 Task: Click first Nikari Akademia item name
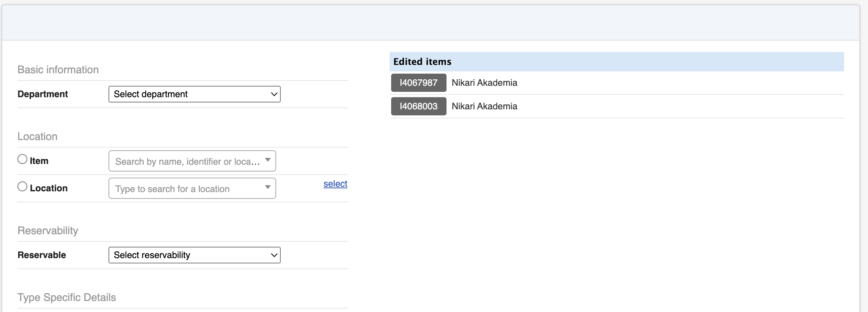click(x=484, y=83)
